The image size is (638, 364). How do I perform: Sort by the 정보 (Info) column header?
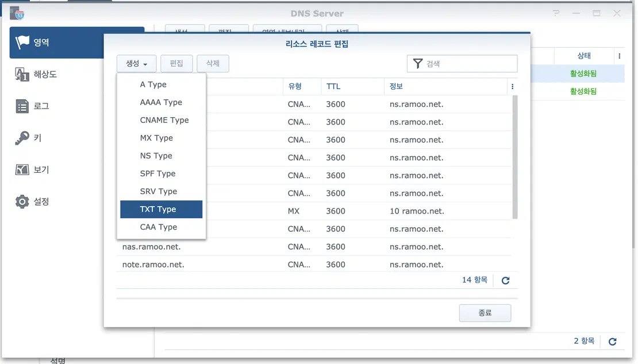pos(445,87)
